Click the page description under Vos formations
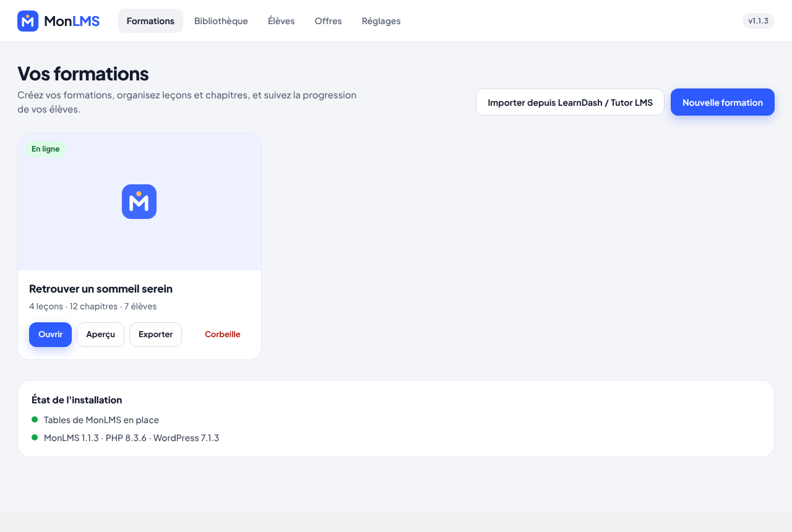Image resolution: width=792 pixels, height=532 pixels. pyautogui.click(x=187, y=102)
